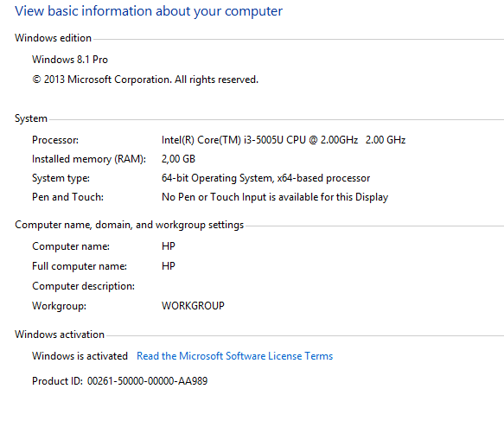Viewport: 504px width, 427px height.
Task: Select the '2,00 GB' memory value
Action: pos(178,159)
